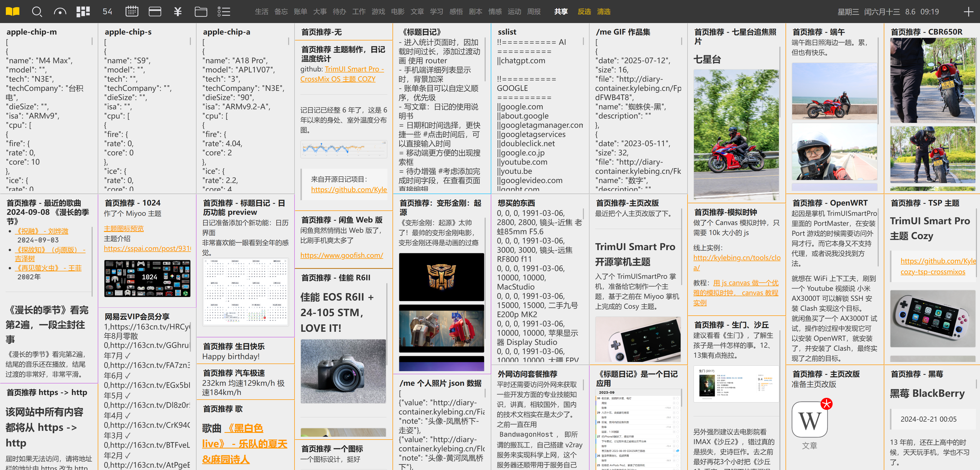The width and height of the screenshot is (980, 470).
Task: Open the yen bill icon
Action: point(178,12)
